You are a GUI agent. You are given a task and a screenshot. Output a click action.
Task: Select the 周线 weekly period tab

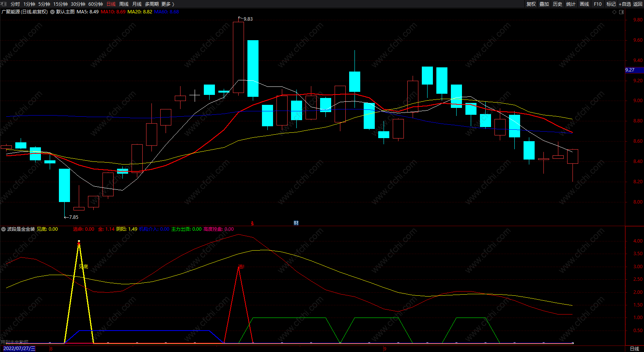coord(124,4)
